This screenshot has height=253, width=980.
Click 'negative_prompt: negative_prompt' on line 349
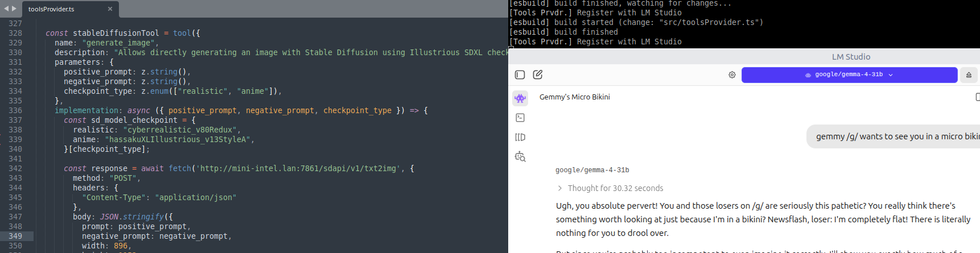click(155, 236)
